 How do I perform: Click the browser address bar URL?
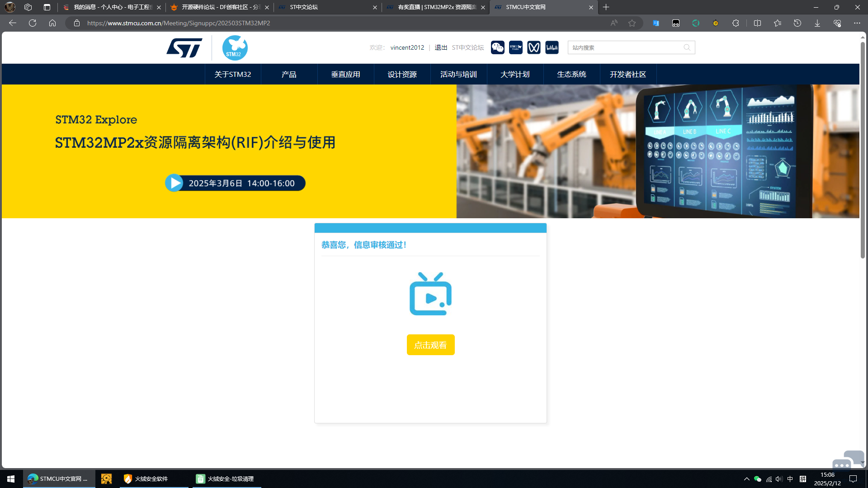(x=179, y=23)
